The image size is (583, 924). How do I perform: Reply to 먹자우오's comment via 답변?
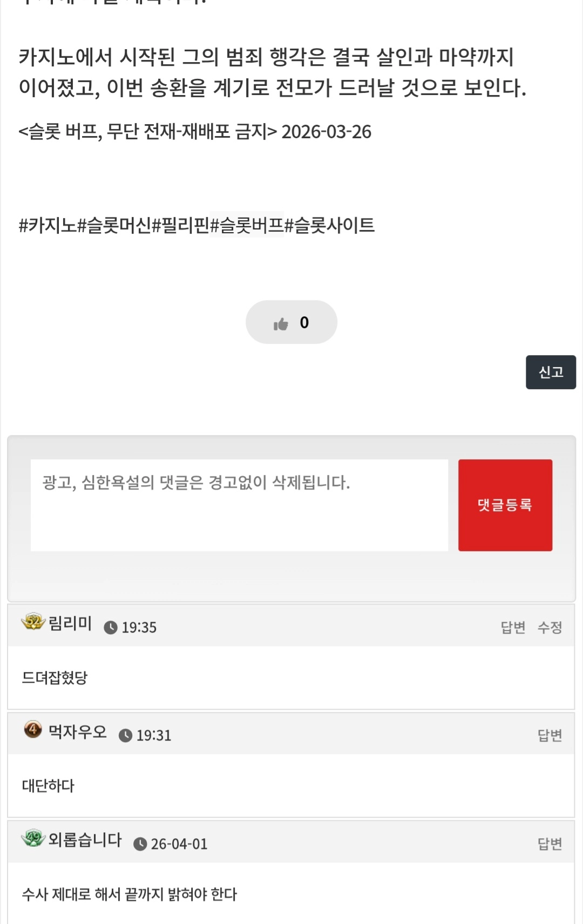550,735
